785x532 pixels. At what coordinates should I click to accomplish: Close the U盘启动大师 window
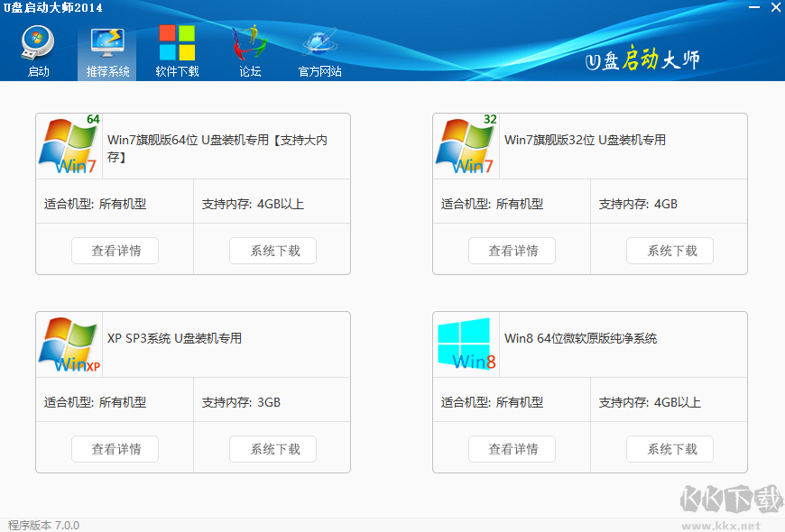(x=775, y=7)
